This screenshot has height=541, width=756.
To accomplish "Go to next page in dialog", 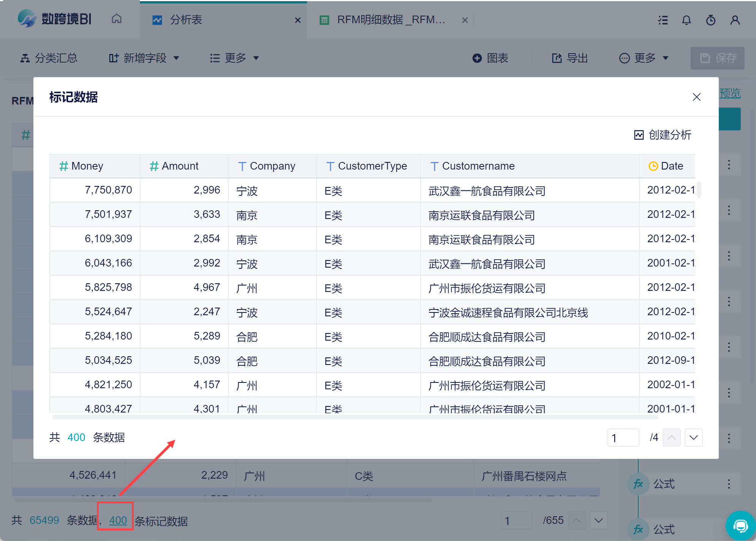I will 693,438.
